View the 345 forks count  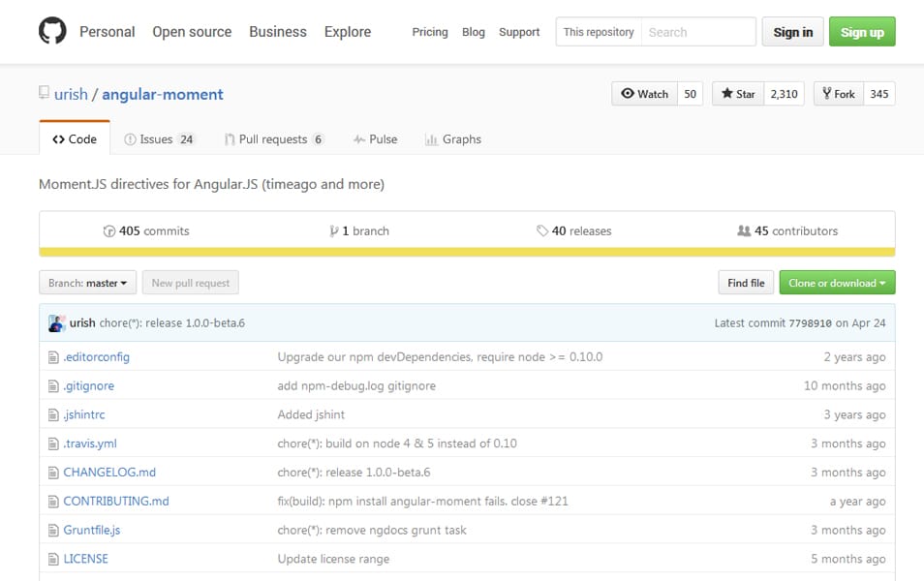click(879, 94)
